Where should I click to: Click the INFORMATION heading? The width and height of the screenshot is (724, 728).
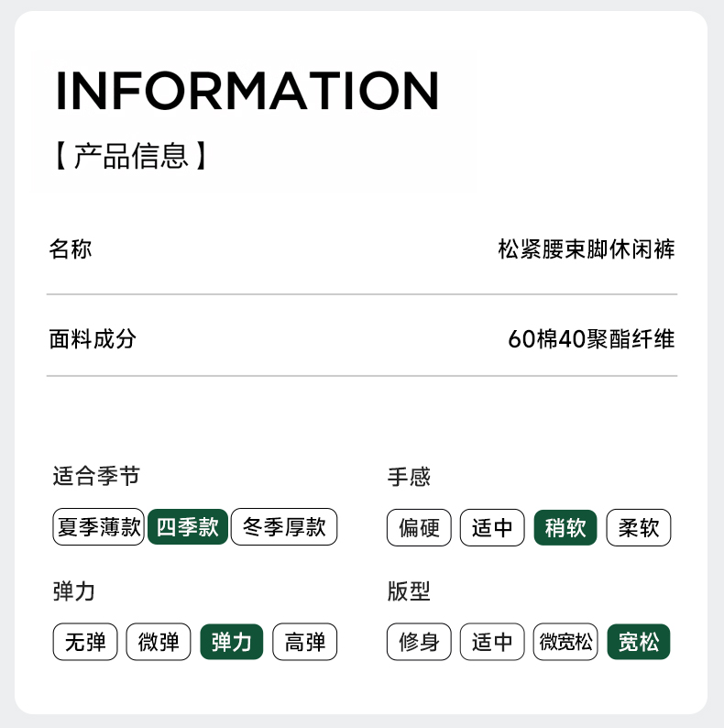tap(247, 90)
